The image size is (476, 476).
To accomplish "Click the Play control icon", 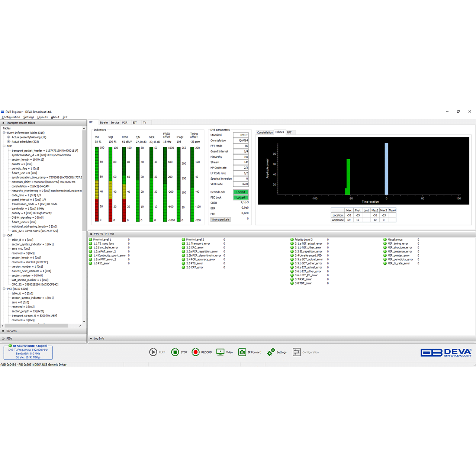I will tap(153, 352).
